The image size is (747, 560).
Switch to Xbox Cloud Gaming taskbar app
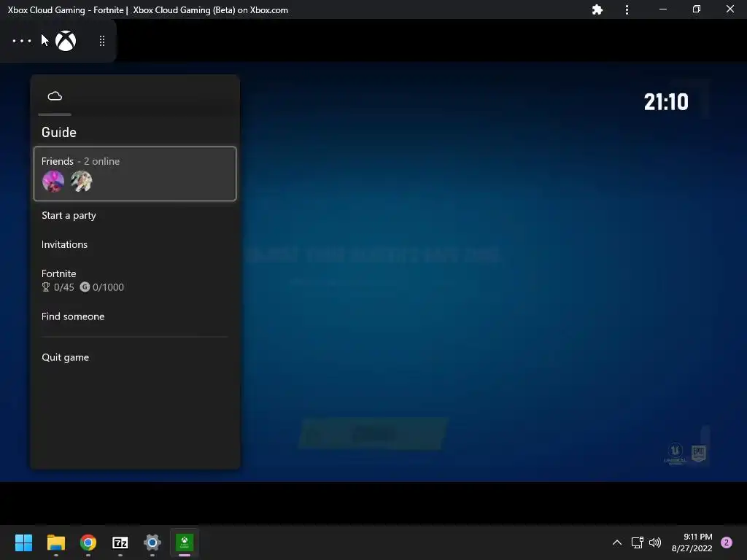pyautogui.click(x=185, y=542)
